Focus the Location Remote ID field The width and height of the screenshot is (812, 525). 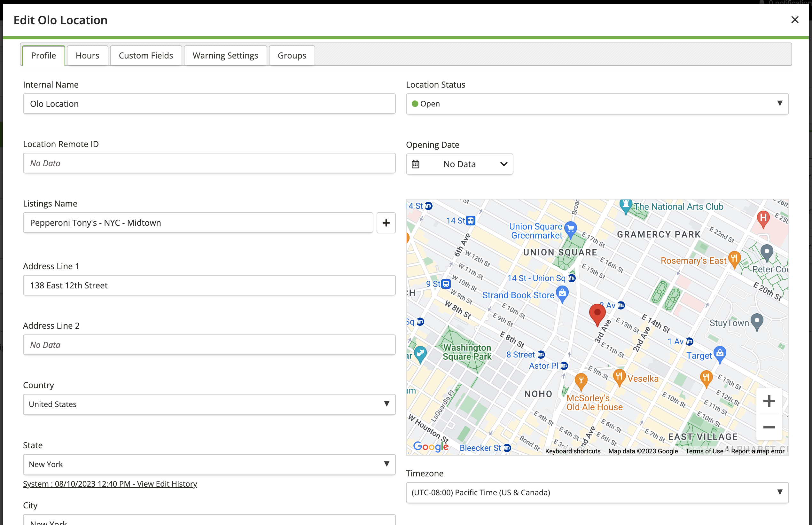coord(209,163)
